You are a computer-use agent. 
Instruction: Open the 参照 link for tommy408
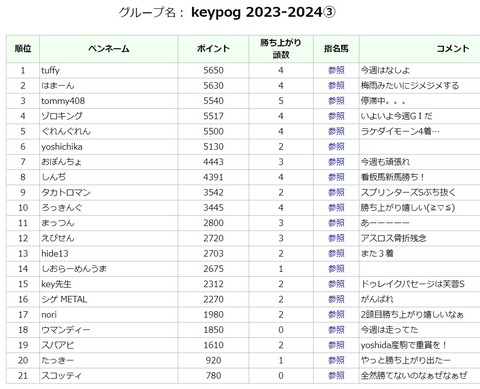(x=336, y=101)
